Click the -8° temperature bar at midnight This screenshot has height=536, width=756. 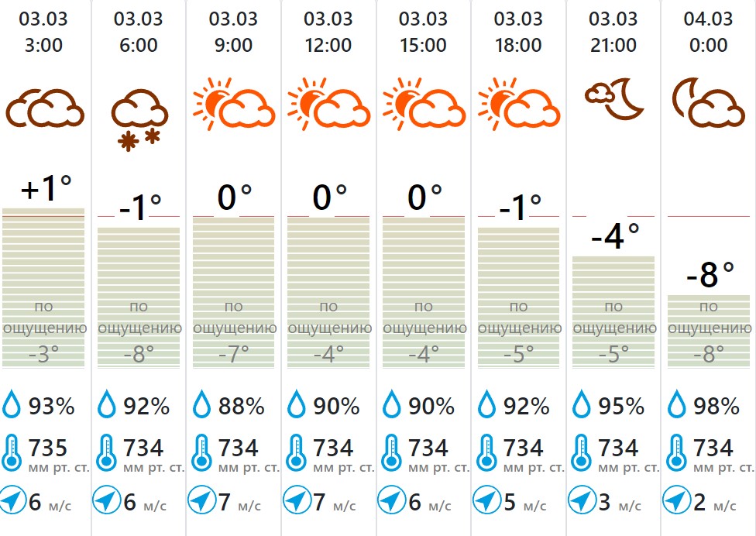tap(708, 329)
